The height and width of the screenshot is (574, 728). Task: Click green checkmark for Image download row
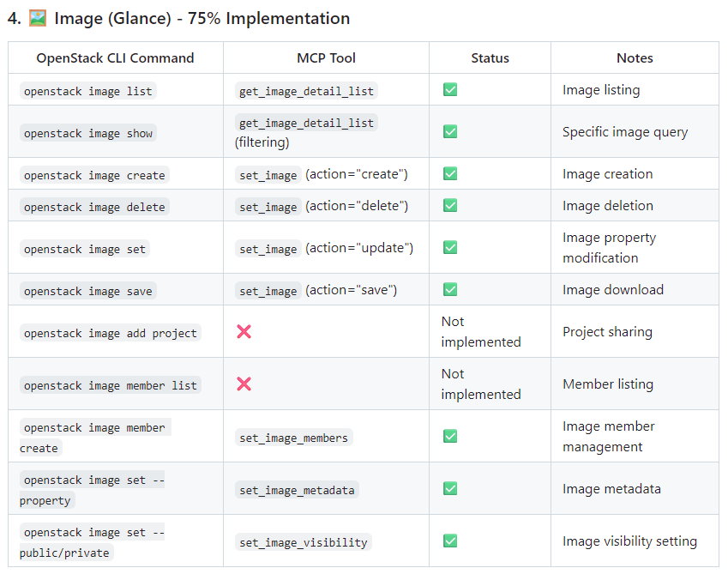click(x=450, y=289)
